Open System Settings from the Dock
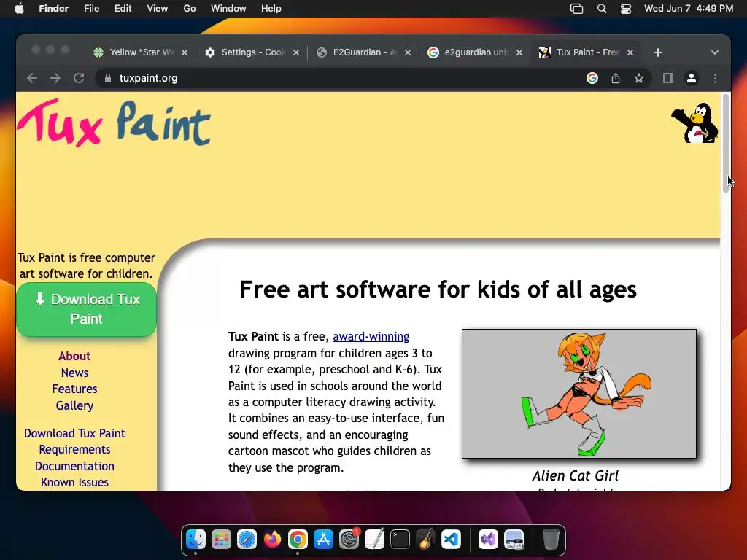The image size is (747, 560). click(349, 540)
